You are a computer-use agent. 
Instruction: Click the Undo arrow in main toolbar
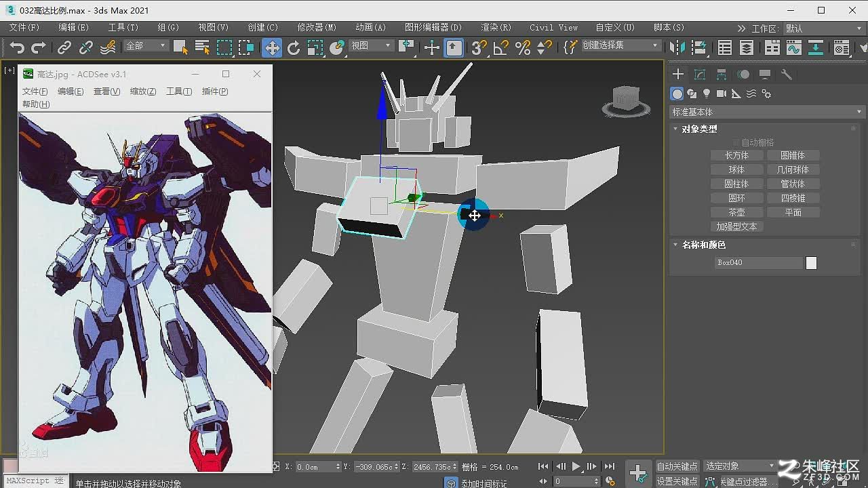click(x=17, y=47)
